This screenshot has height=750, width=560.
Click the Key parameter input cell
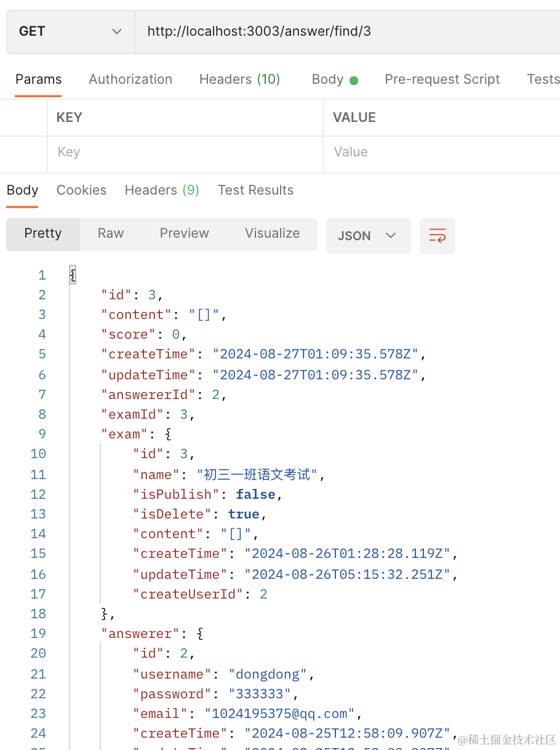[x=185, y=152]
